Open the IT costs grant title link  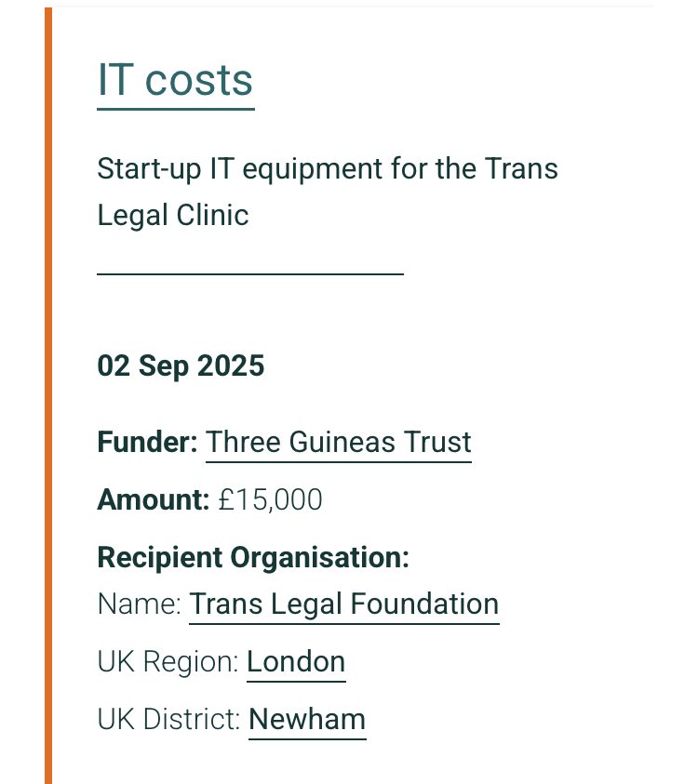[x=175, y=80]
